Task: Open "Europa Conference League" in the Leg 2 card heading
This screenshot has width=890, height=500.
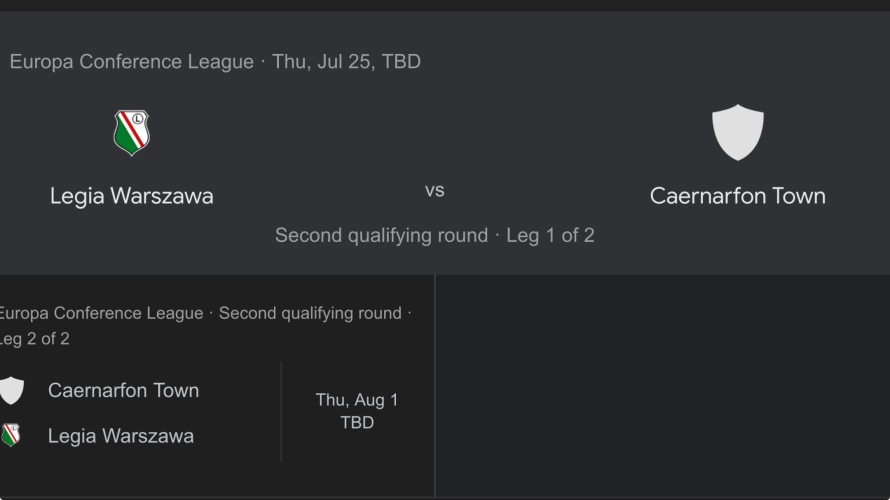Action: pos(101,313)
